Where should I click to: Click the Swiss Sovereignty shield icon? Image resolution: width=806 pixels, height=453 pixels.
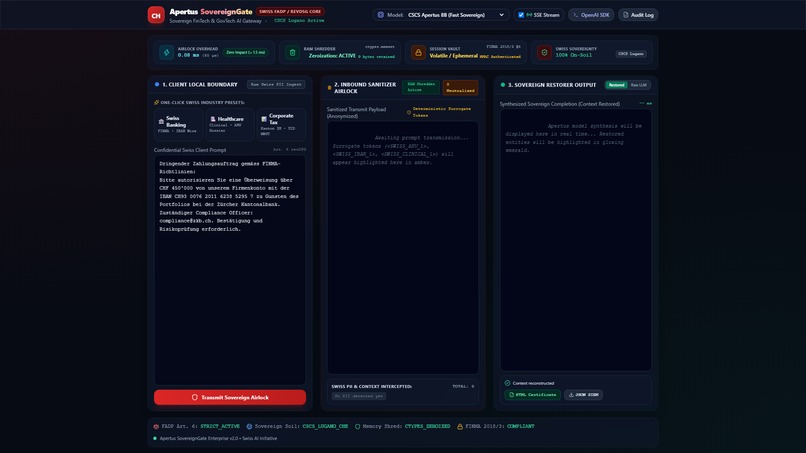pyautogui.click(x=544, y=52)
